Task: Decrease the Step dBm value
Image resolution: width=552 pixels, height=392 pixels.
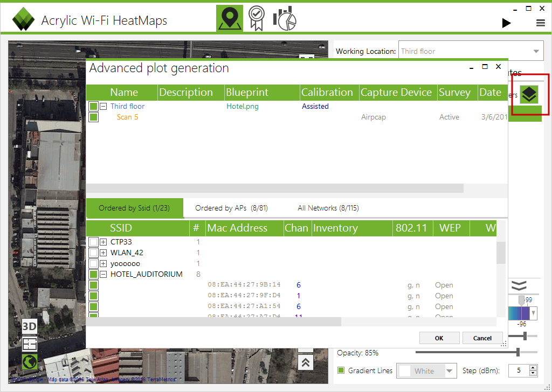Action: (533, 373)
